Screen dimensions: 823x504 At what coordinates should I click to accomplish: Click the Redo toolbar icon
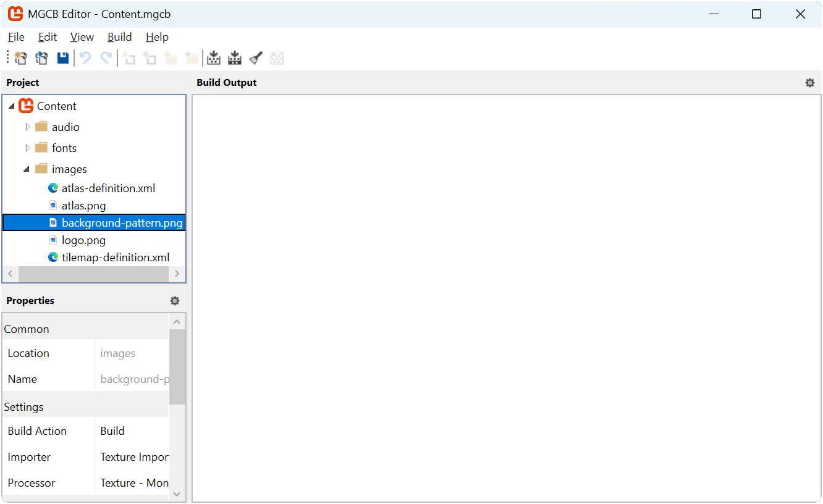(106, 57)
